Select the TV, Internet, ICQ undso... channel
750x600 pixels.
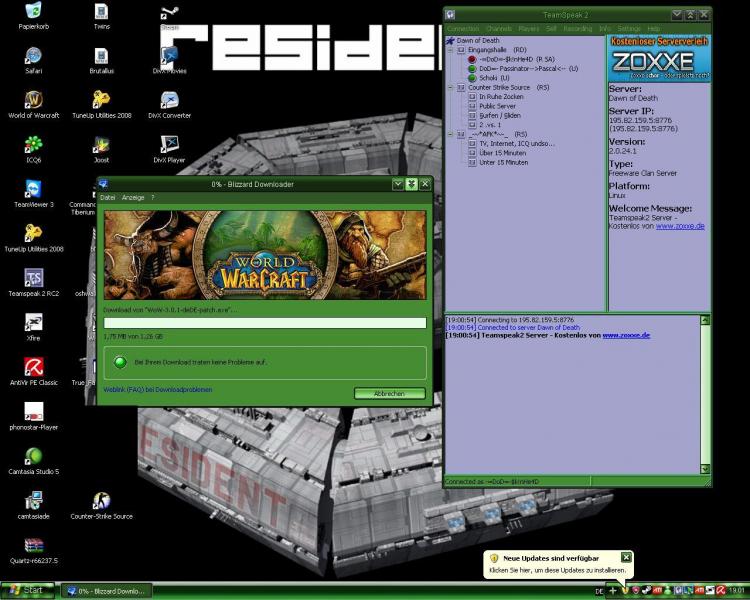(512, 144)
